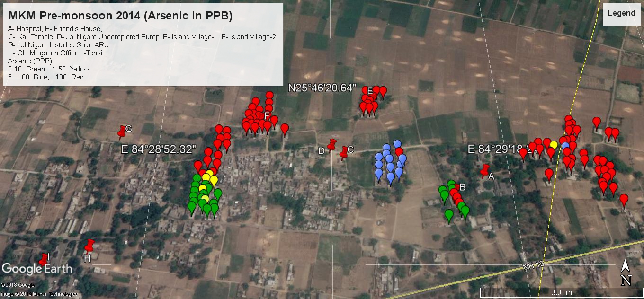Screen dimensions: 644x299
Task: Click the north arrow compass icon
Action: tap(626, 273)
